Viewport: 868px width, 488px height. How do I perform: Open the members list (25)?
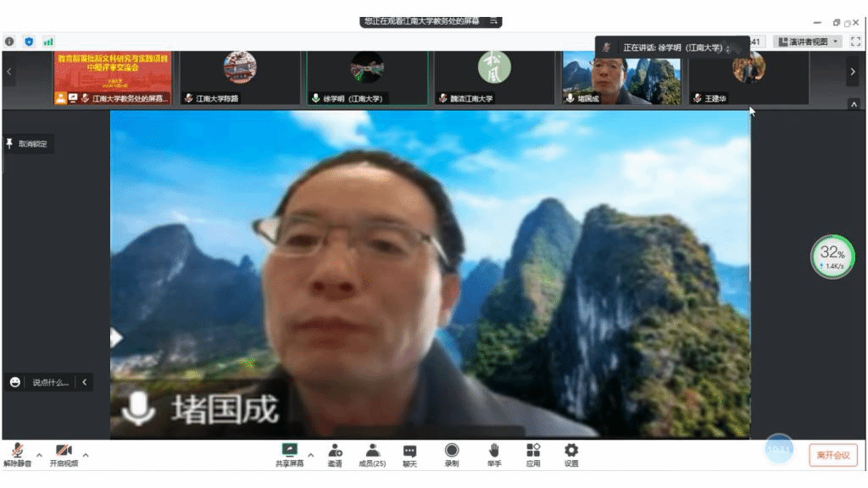pos(372,454)
